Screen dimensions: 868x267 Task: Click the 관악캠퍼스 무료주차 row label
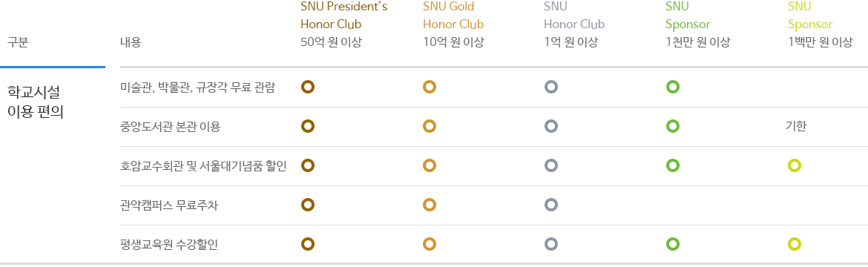(x=173, y=205)
